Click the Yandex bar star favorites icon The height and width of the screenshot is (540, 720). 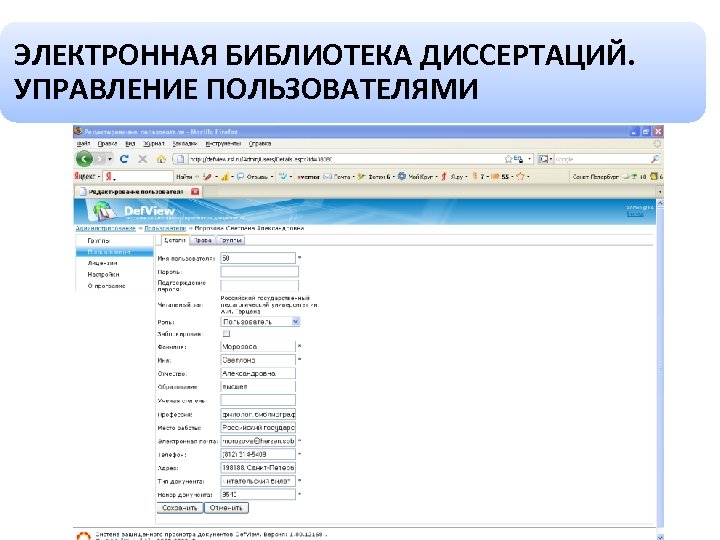520,176
